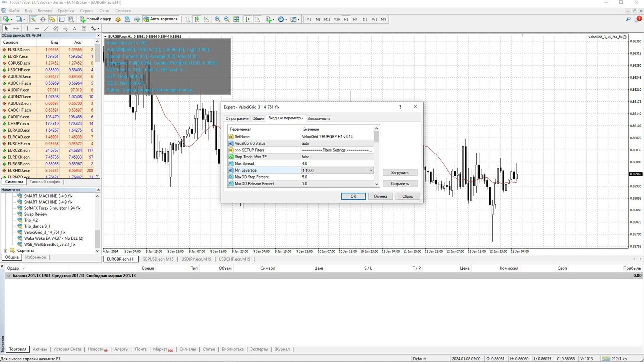
Task: Select the Fibonacci retracement tool
Action: 65,28
